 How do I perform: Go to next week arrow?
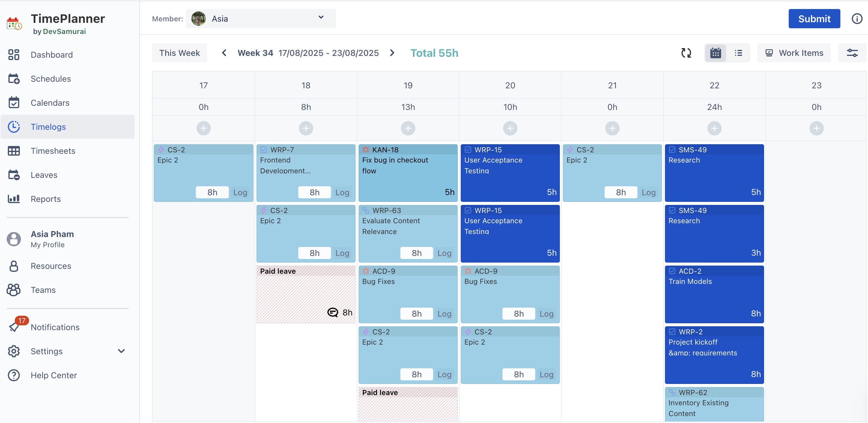[392, 53]
